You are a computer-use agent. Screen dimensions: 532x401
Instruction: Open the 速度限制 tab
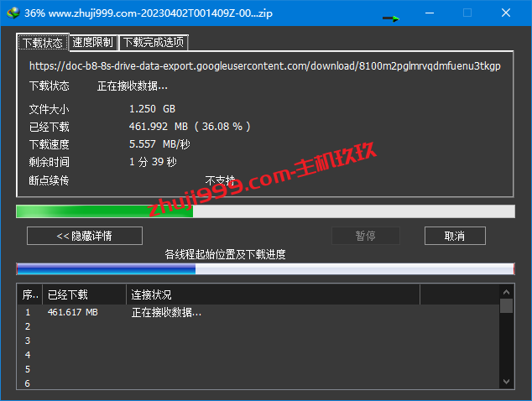93,43
